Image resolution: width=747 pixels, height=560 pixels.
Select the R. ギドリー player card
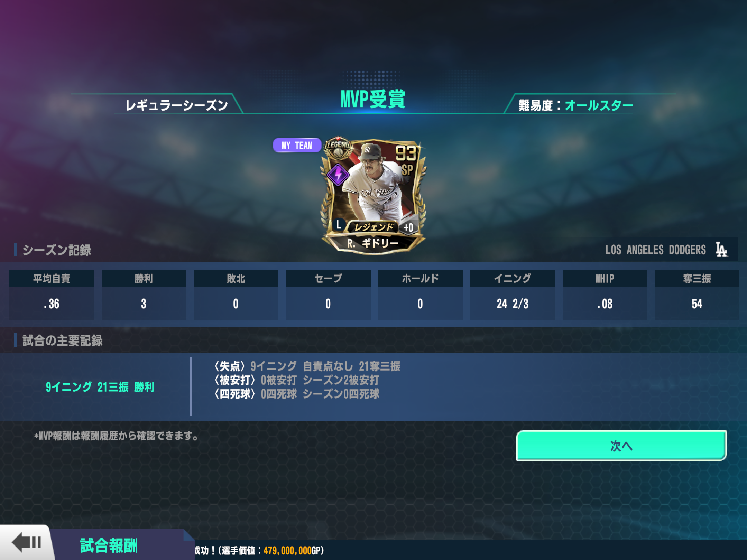[373, 196]
